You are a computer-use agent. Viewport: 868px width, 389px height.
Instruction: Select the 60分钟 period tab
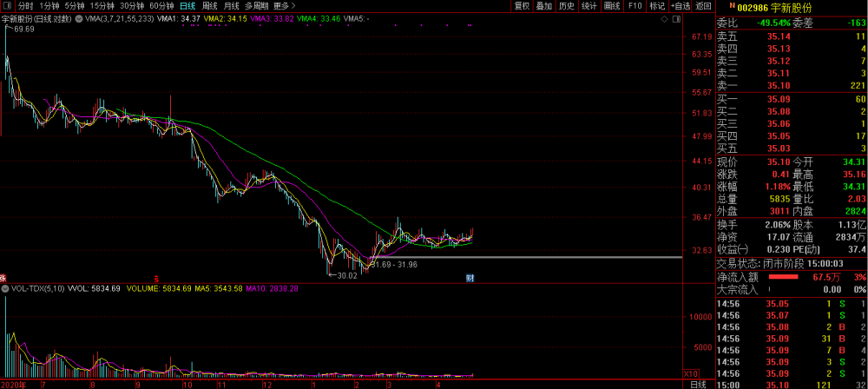point(161,6)
